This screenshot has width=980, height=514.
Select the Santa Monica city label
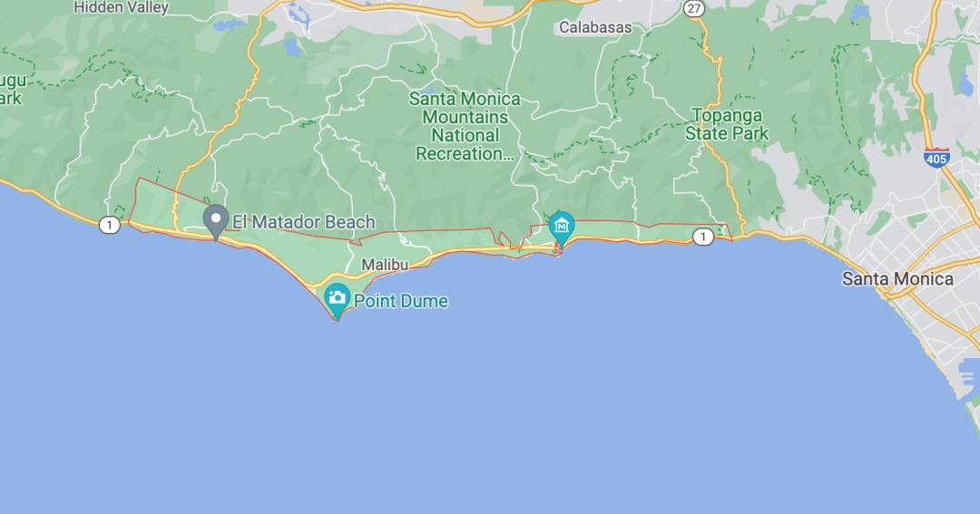click(897, 278)
